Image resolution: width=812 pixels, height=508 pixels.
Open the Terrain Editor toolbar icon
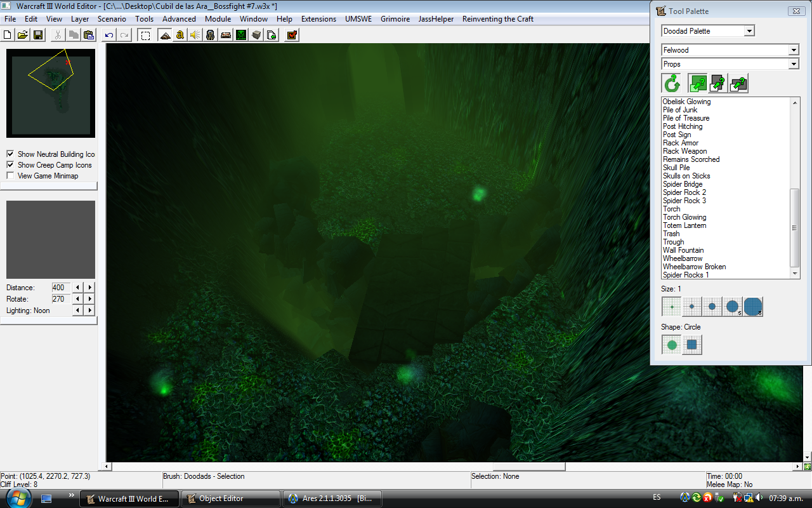pos(165,35)
